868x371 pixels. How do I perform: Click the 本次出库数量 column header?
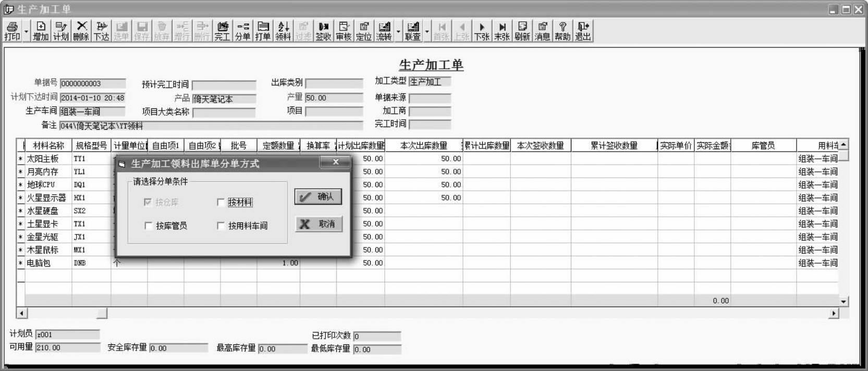coord(424,145)
